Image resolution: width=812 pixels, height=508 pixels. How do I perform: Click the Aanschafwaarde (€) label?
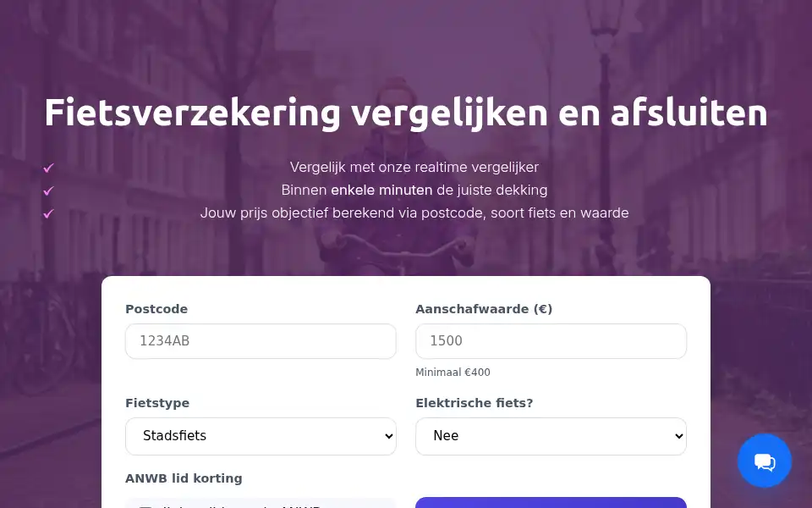[484, 309]
